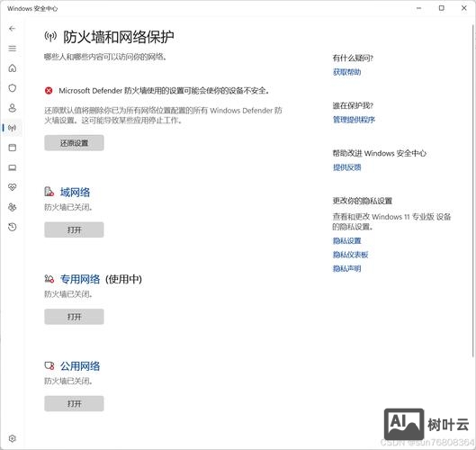Close the Windows Security window
The height and width of the screenshot is (450, 476).
coord(464,8)
